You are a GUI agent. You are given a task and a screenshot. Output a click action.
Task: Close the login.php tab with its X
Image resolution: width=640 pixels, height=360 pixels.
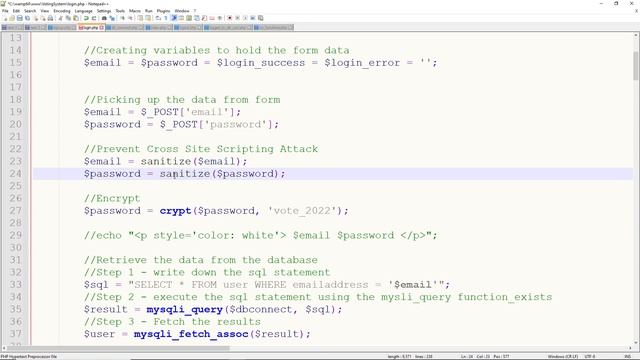pos(101,27)
